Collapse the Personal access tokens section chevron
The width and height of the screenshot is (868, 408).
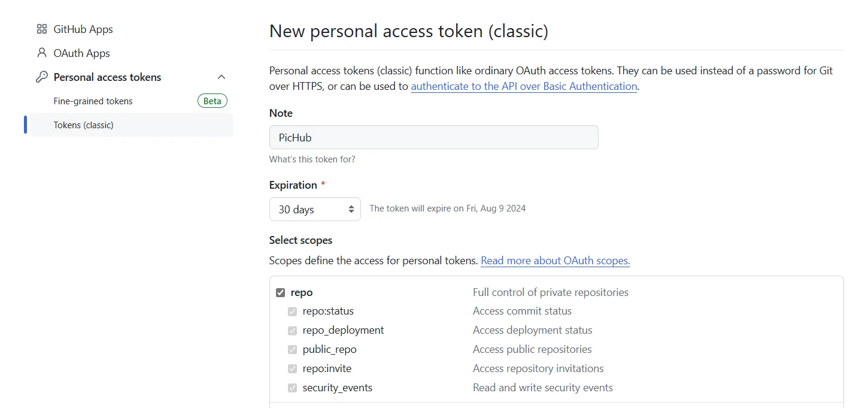click(x=221, y=77)
